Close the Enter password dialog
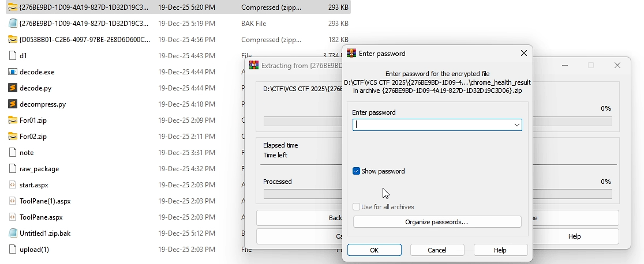The image size is (644, 264). pyautogui.click(x=523, y=54)
